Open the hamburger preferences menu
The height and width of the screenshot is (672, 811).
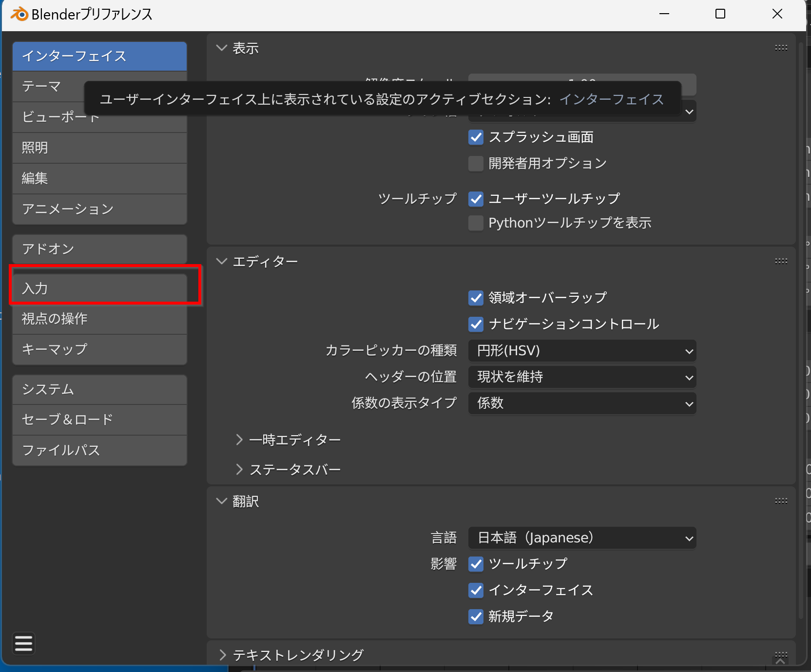tap(23, 644)
